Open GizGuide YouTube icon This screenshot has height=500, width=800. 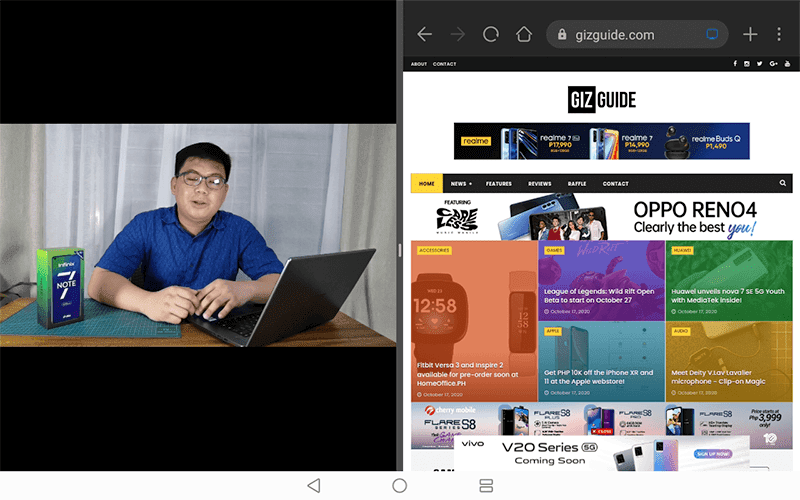(787, 64)
